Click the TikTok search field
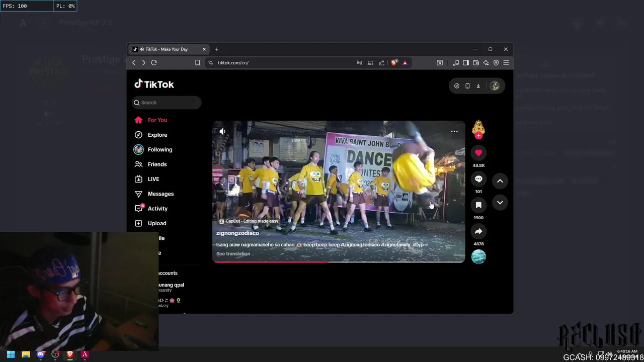644x362 pixels. click(x=167, y=103)
